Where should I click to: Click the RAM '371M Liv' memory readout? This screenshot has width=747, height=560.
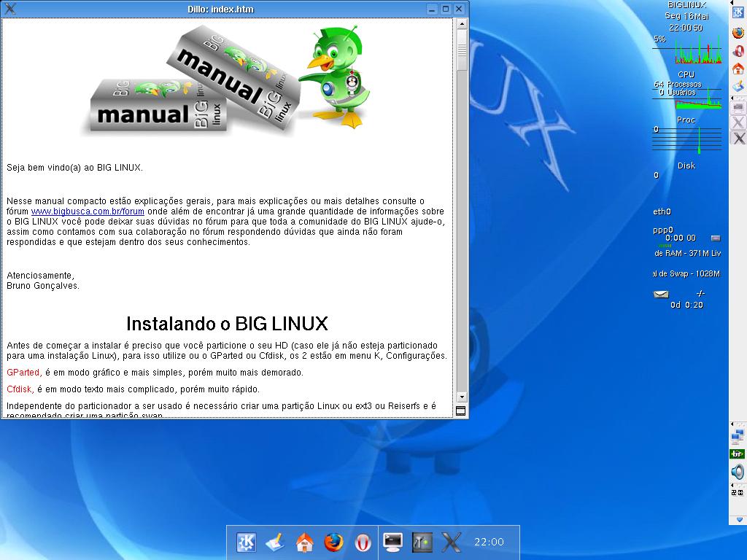(687, 253)
